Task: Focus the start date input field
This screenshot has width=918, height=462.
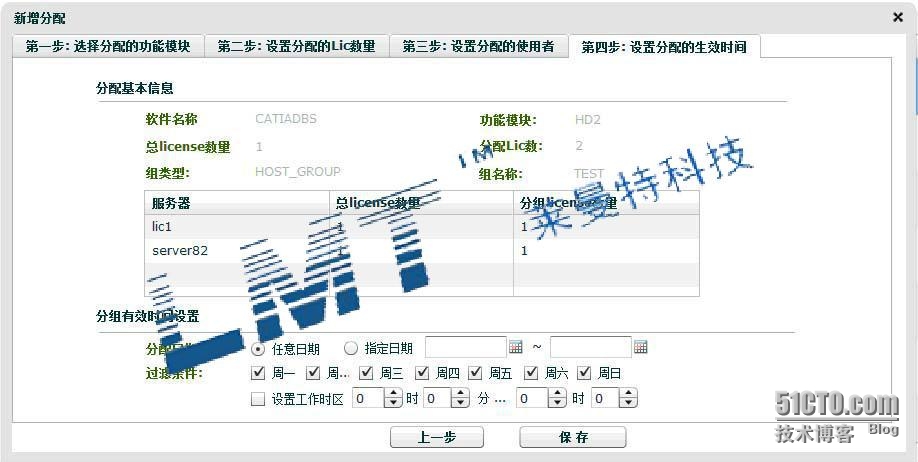Action: tap(465, 347)
